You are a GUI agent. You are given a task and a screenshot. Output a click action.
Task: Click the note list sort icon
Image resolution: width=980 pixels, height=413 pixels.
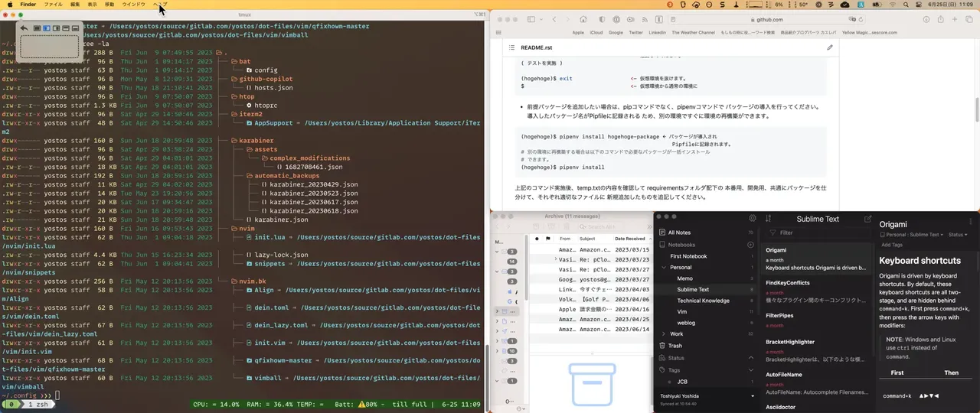[768, 219]
